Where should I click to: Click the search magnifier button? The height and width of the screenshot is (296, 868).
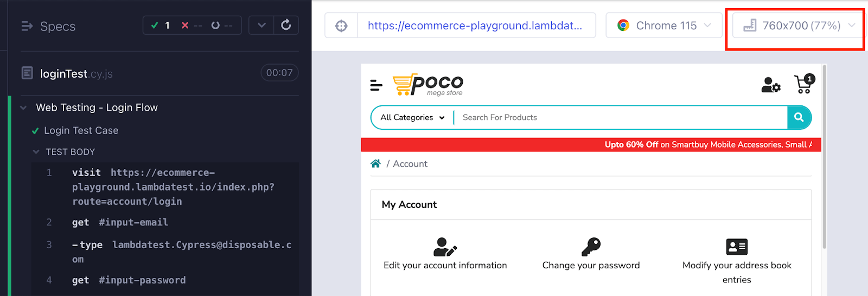pyautogui.click(x=799, y=117)
